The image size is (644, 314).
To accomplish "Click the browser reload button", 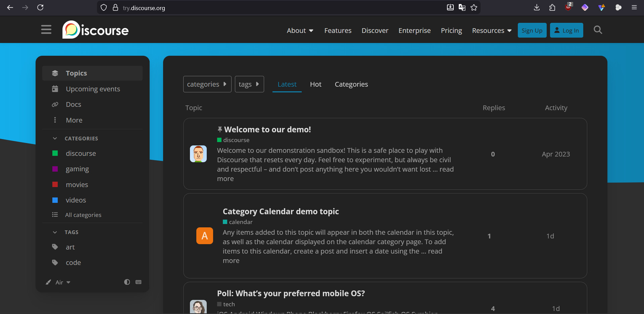I will point(40,7).
